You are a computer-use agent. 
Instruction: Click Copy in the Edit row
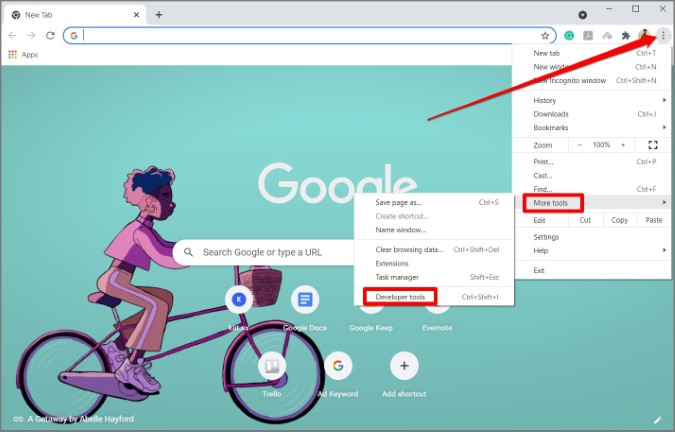(x=619, y=220)
